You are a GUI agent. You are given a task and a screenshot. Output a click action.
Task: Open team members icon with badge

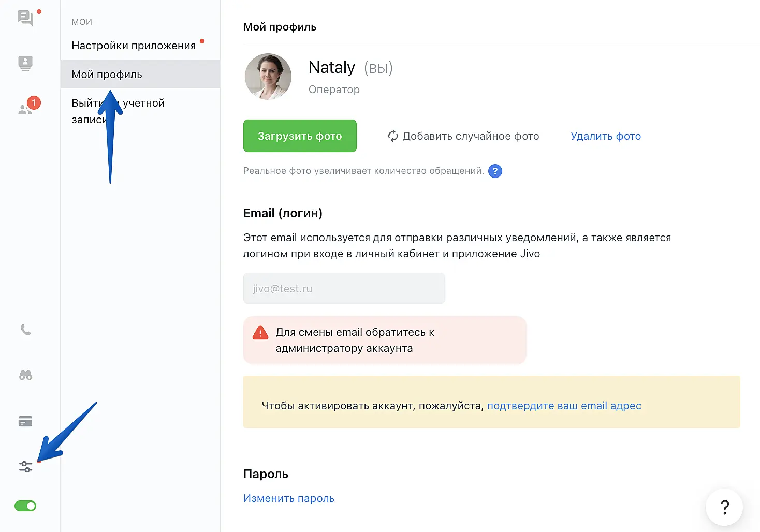(25, 108)
